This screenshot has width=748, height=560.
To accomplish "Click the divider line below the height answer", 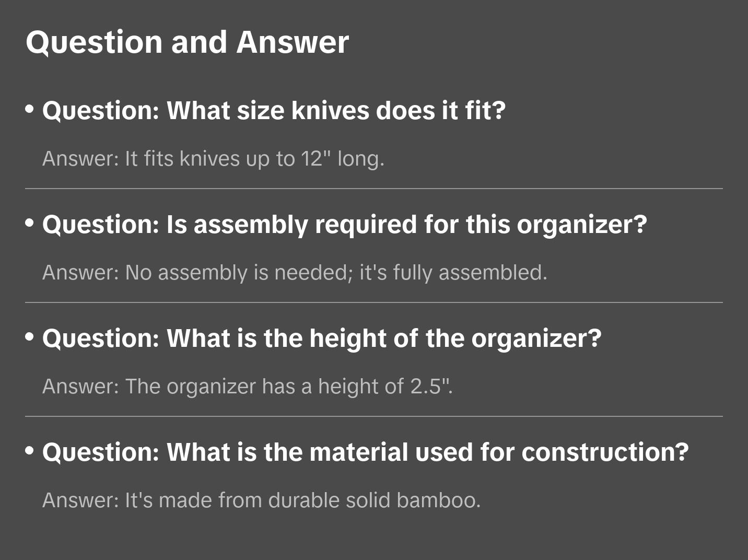I will pyautogui.click(x=374, y=416).
